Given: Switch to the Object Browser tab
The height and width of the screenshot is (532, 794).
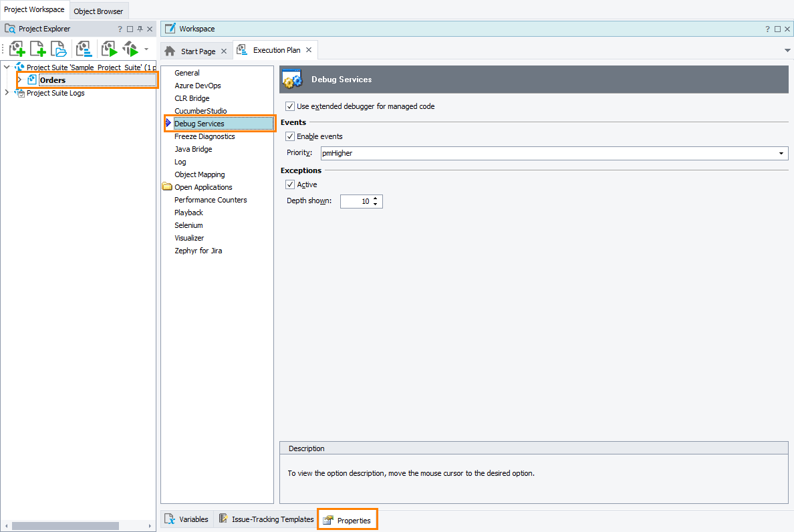Looking at the screenshot, I should pyautogui.click(x=98, y=11).
